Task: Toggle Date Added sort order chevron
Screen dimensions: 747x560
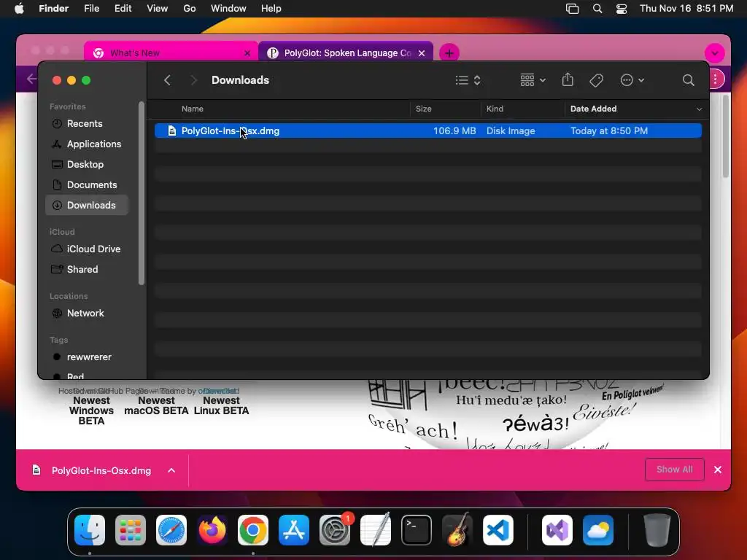Action: coord(699,109)
